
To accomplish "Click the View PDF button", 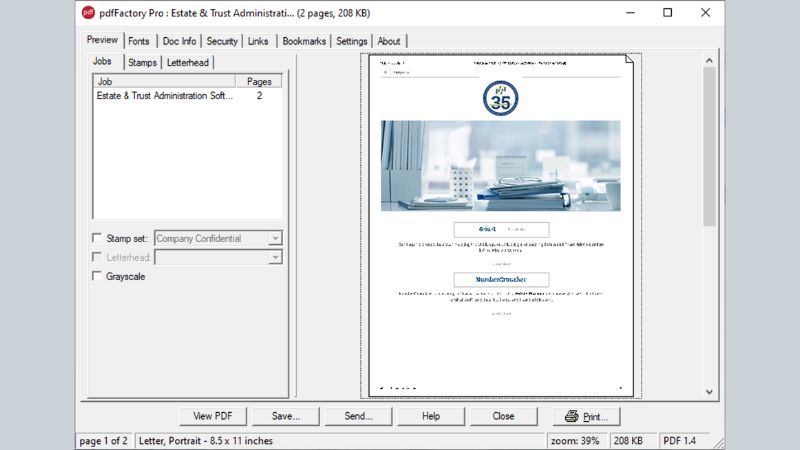I will coord(213,416).
